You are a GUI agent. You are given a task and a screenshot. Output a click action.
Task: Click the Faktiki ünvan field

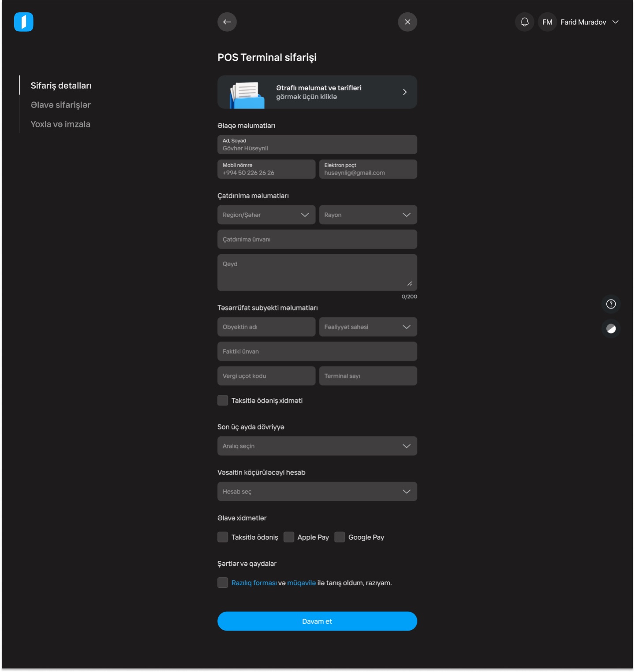[x=317, y=352]
